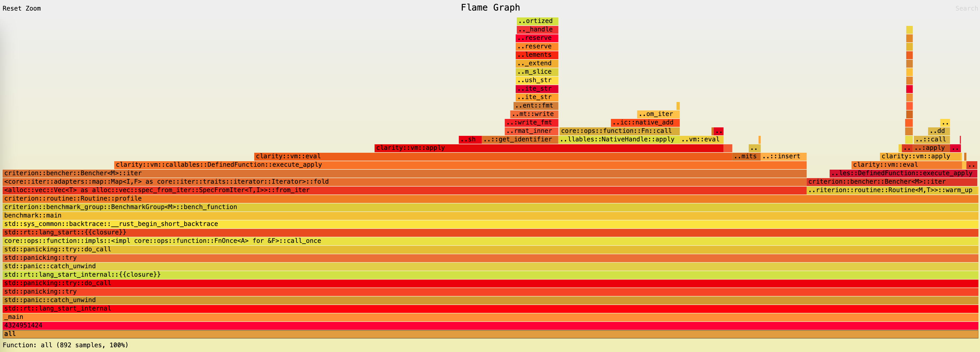The height and width of the screenshot is (352, 980).
Task: Select the leftmost clarity::vm::eval frame
Action: point(493,156)
